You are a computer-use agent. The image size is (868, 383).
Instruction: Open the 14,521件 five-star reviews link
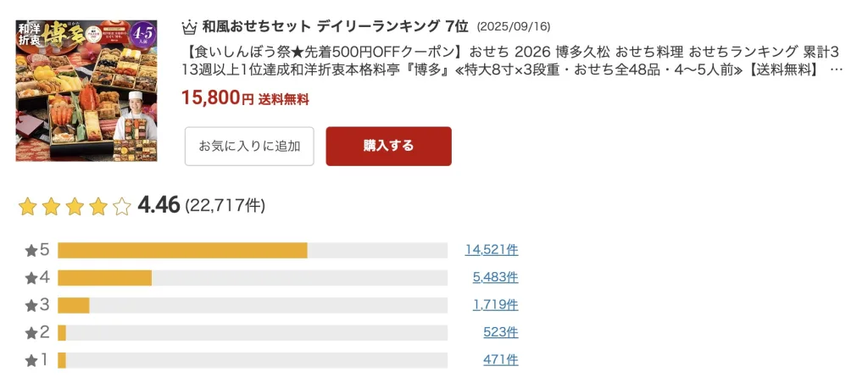[491, 250]
